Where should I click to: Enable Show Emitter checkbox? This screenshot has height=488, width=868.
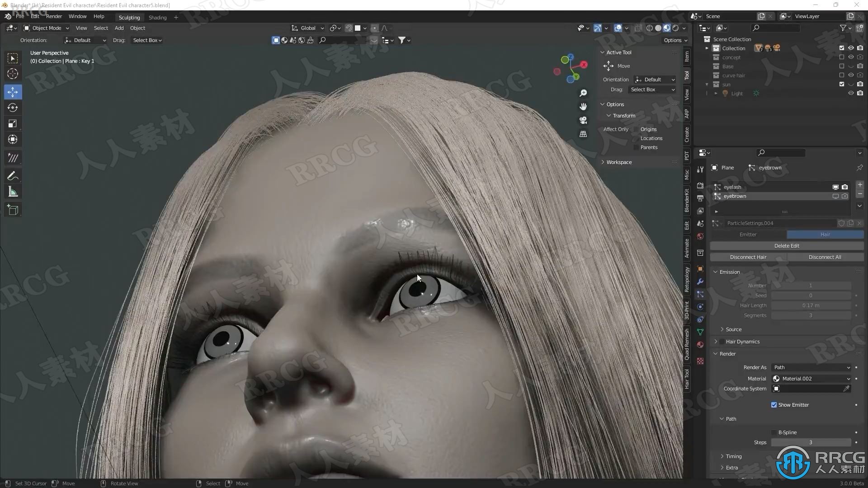click(x=774, y=404)
